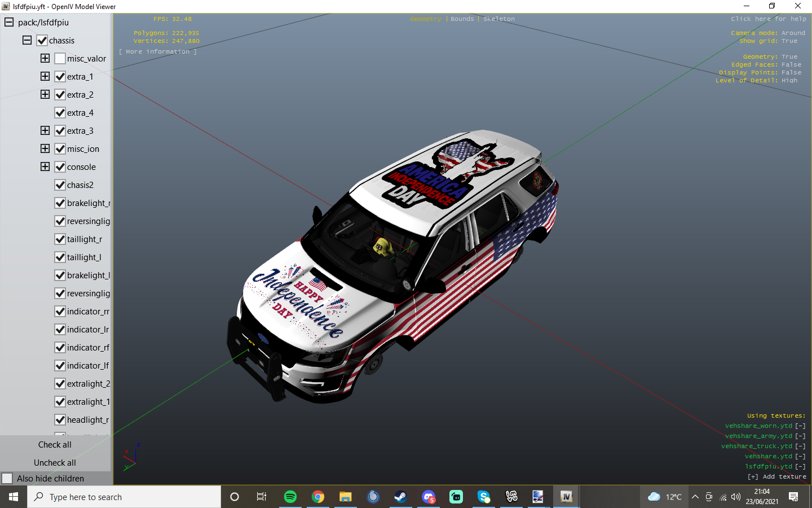Open File Explorer from the taskbar
This screenshot has height=508, width=812.
(345, 497)
